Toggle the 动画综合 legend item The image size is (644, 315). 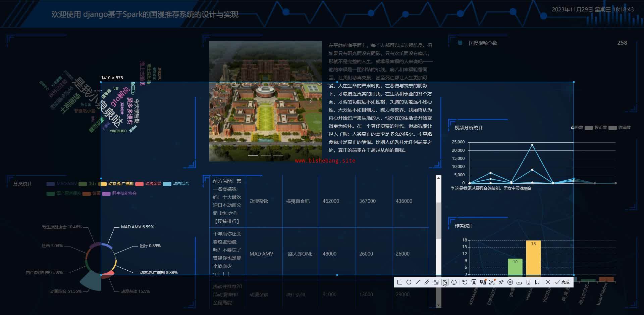click(176, 184)
